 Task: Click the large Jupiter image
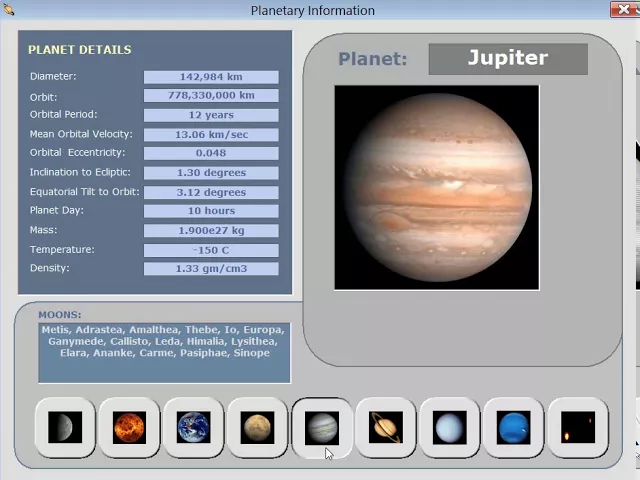pyautogui.click(x=437, y=188)
